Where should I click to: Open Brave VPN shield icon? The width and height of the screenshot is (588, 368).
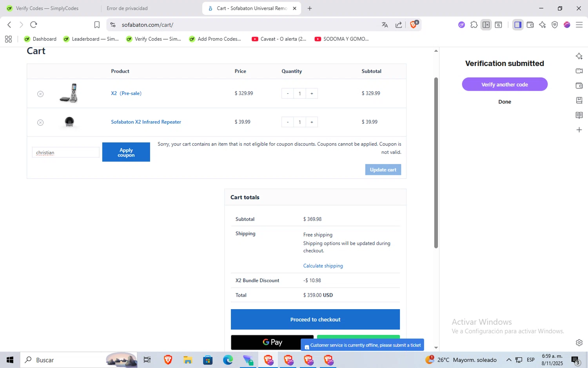555,25
